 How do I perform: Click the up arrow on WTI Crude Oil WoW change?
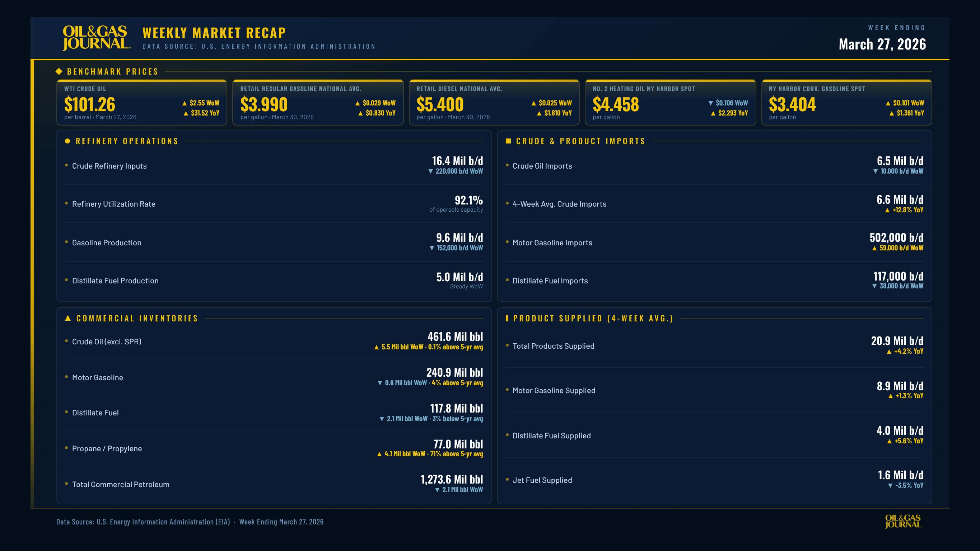(x=185, y=102)
